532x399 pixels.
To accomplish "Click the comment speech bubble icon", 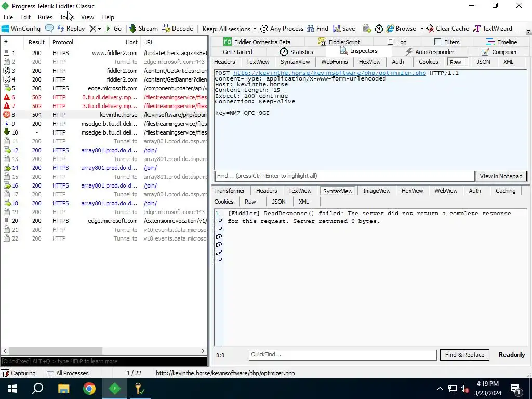I will point(49,29).
